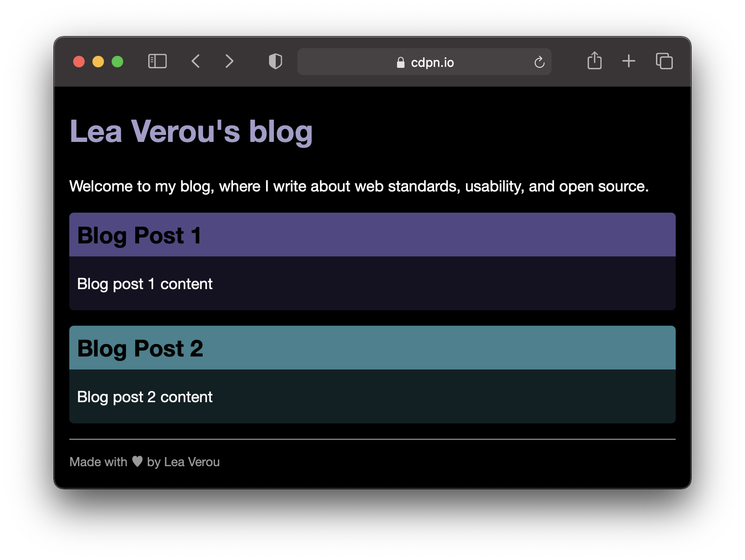745x560 pixels.
Task: Open the privacy report shield icon
Action: coord(275,62)
